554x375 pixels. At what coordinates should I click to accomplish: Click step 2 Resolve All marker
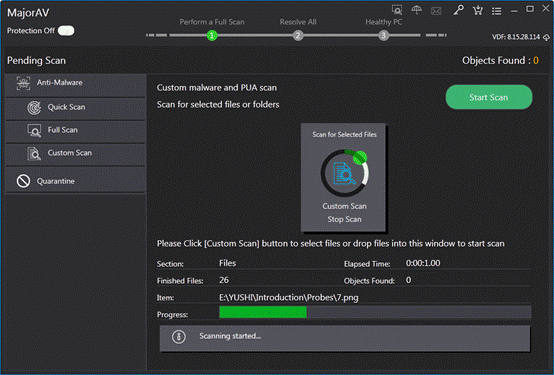click(x=298, y=35)
